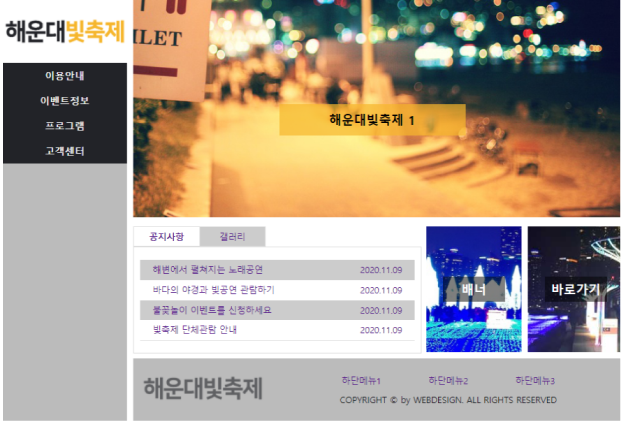Open notice 해변에서 펼쳐지는 노래공연
Screen dimensions: 621x421
pos(208,270)
